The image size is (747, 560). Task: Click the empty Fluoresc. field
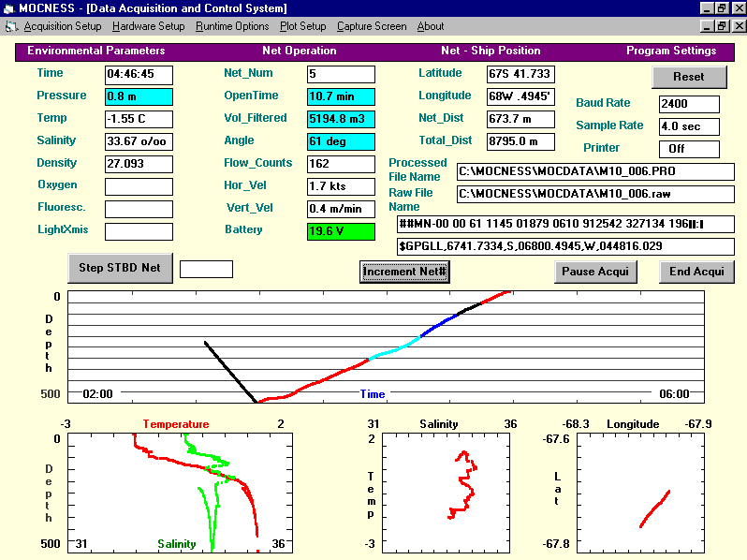click(x=139, y=209)
